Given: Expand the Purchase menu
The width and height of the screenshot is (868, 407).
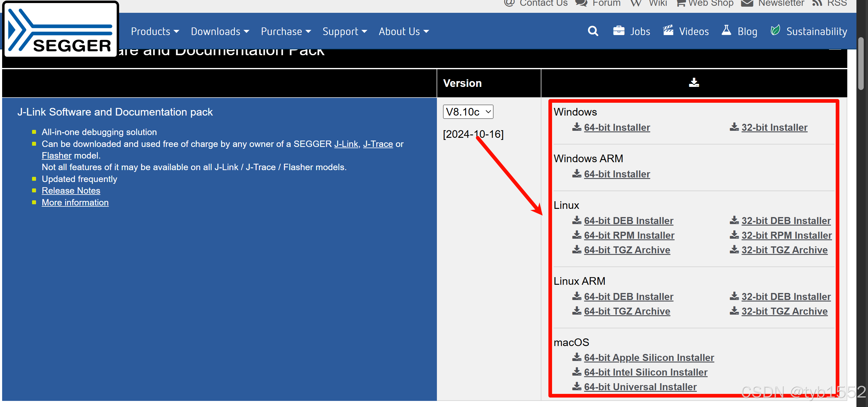Looking at the screenshot, I should tap(286, 31).
